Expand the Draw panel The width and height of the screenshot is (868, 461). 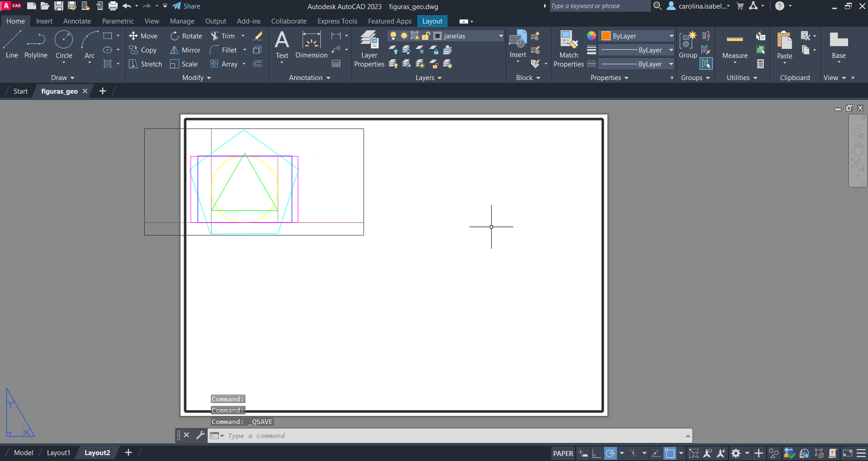click(x=62, y=78)
